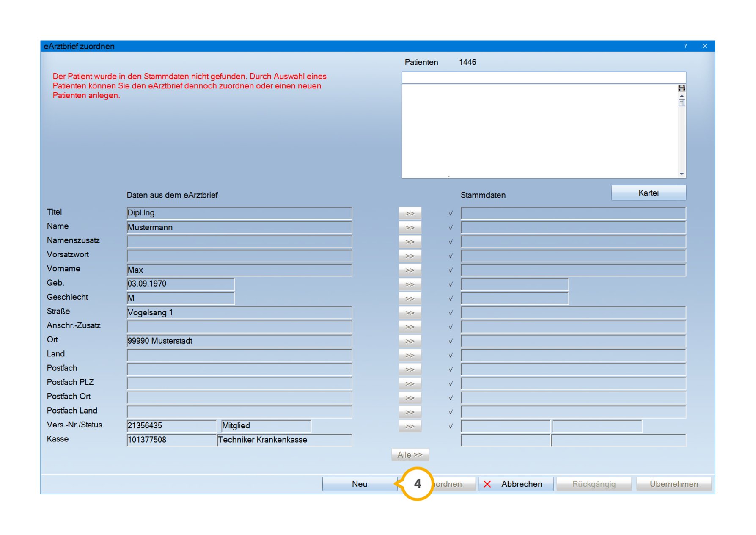756x535 pixels.
Task: Click the Vorname field containing Max
Action: (239, 270)
